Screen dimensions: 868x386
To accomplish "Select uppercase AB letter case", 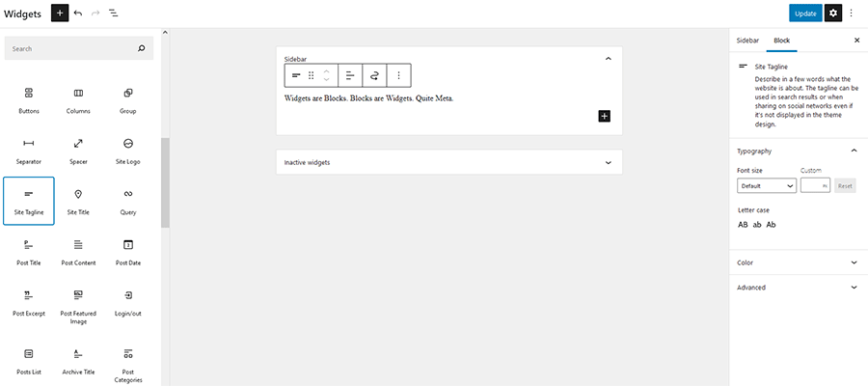I will 743,225.
